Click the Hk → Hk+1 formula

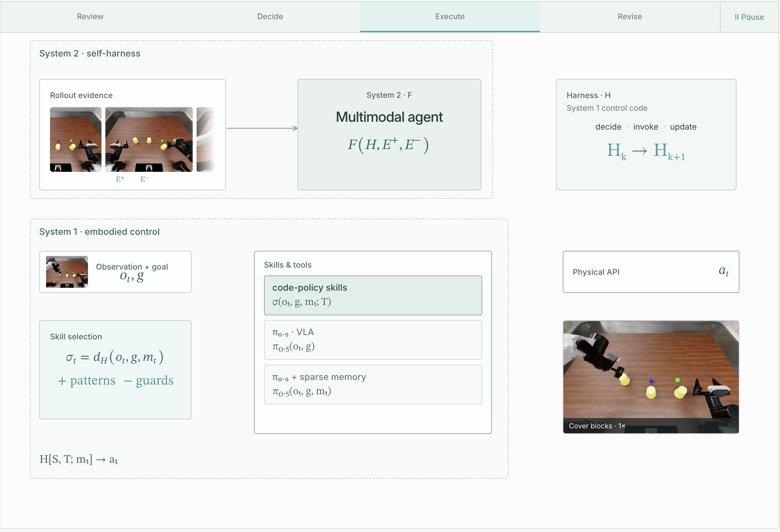[x=646, y=151]
